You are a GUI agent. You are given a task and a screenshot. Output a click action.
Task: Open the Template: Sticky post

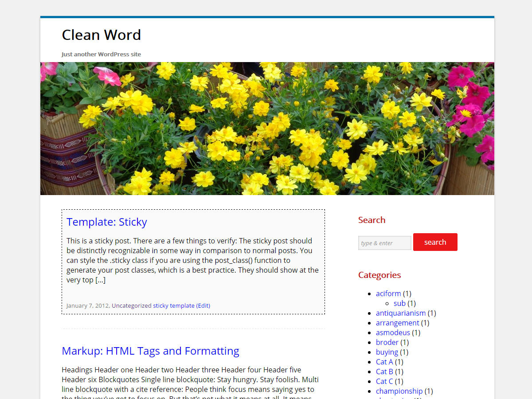(106, 222)
